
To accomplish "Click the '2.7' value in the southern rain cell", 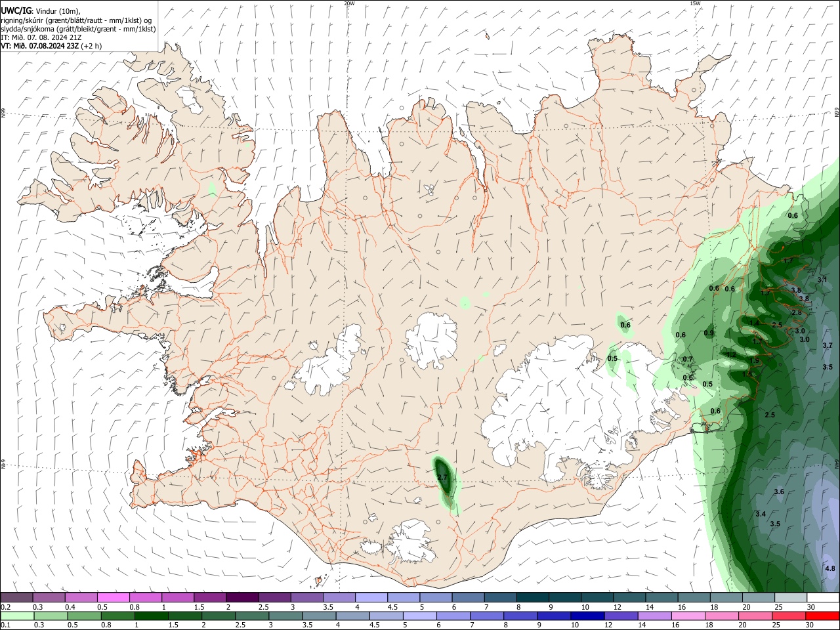I will coord(442,478).
